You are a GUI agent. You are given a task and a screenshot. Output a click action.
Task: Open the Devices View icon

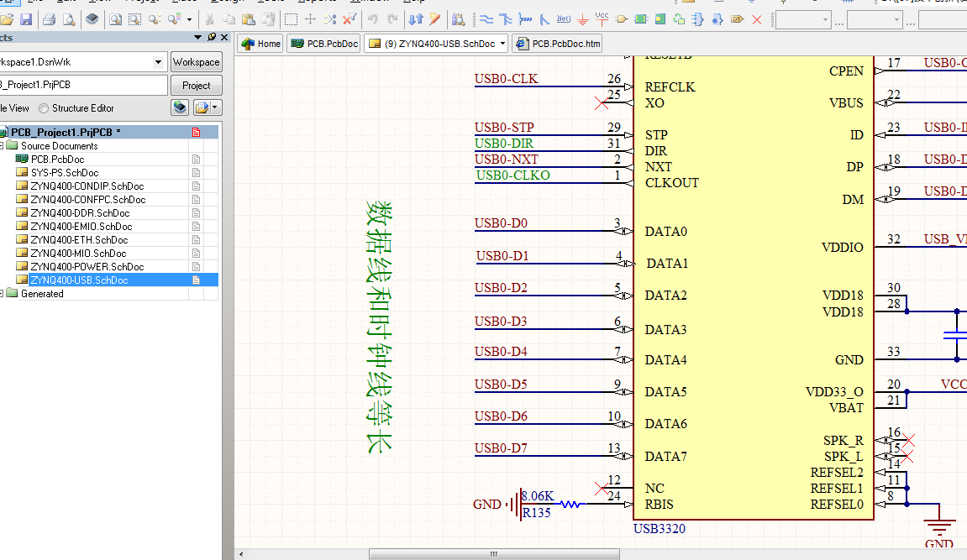tap(92, 19)
